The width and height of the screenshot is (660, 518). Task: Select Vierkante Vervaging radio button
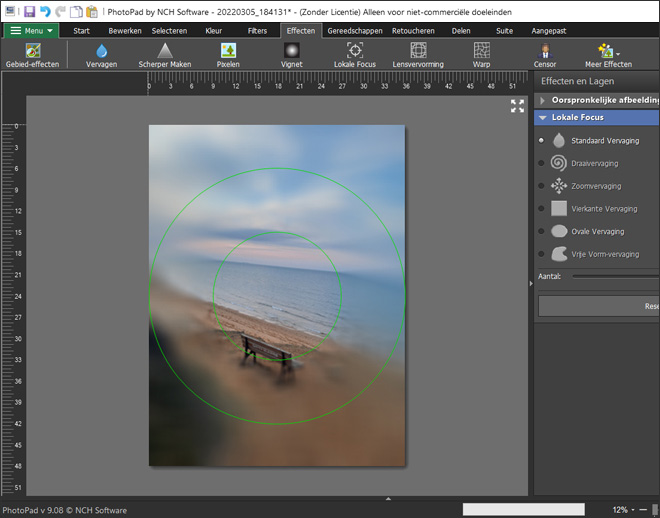pyautogui.click(x=541, y=209)
